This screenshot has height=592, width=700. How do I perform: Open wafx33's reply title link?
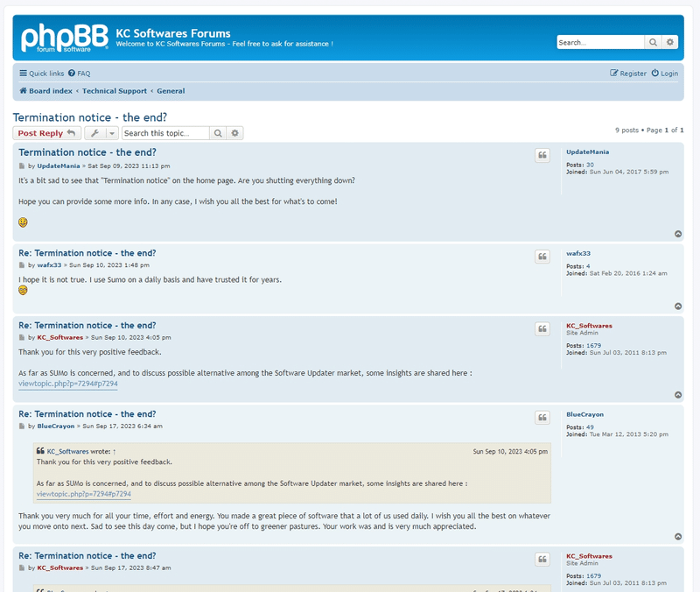click(x=87, y=253)
